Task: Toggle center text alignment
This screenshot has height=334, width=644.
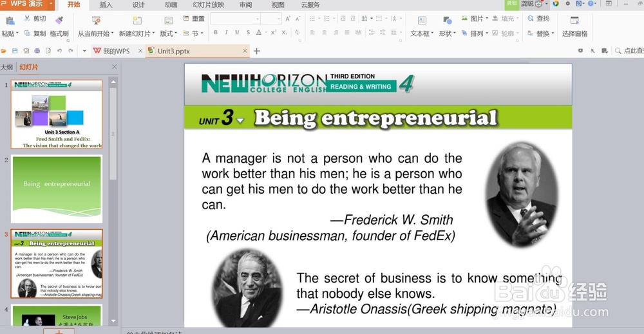Action: point(325,32)
